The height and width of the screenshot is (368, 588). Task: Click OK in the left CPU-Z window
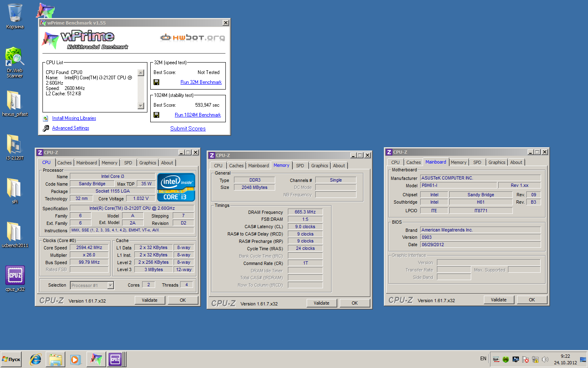183,300
